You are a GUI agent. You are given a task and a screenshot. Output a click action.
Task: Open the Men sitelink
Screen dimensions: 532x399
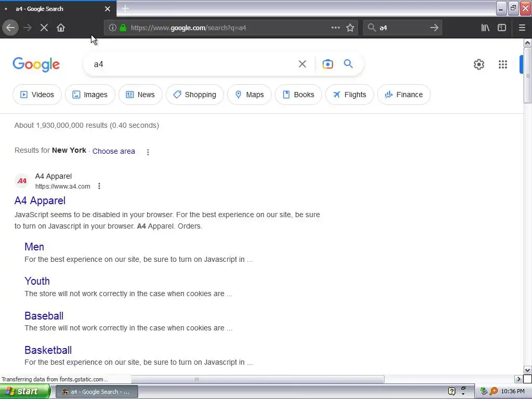[34, 247]
